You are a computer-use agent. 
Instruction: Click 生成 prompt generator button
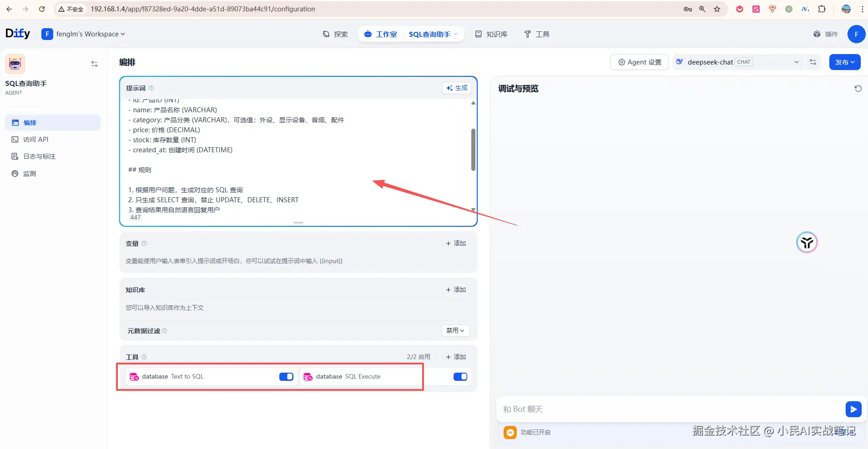tap(457, 88)
